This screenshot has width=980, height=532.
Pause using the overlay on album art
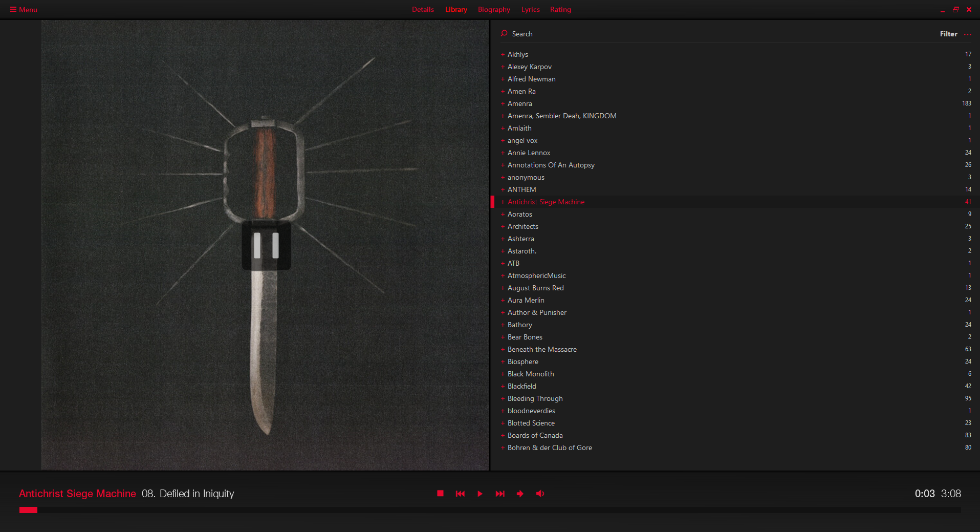(x=266, y=245)
